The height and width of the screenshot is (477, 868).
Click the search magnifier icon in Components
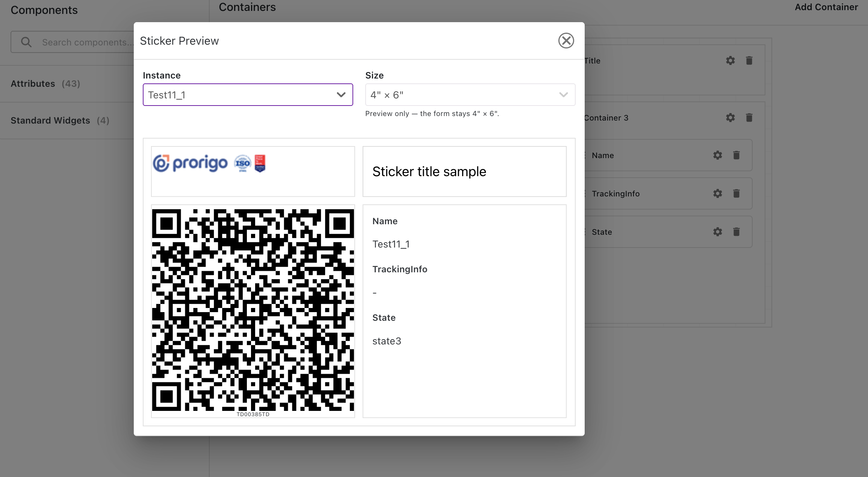point(26,42)
